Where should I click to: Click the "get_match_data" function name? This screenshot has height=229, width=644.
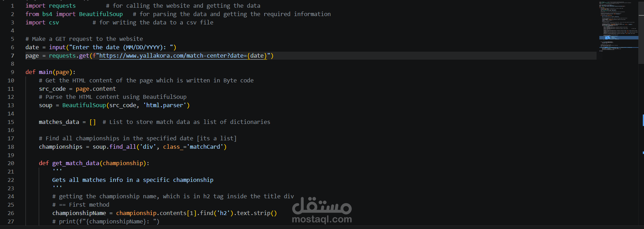click(76, 163)
